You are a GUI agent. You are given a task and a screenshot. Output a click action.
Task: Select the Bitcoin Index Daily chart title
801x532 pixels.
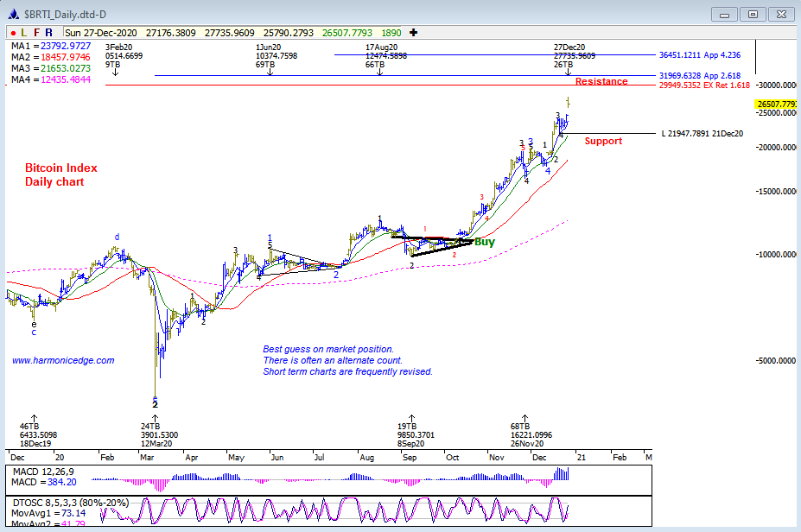pos(60,174)
